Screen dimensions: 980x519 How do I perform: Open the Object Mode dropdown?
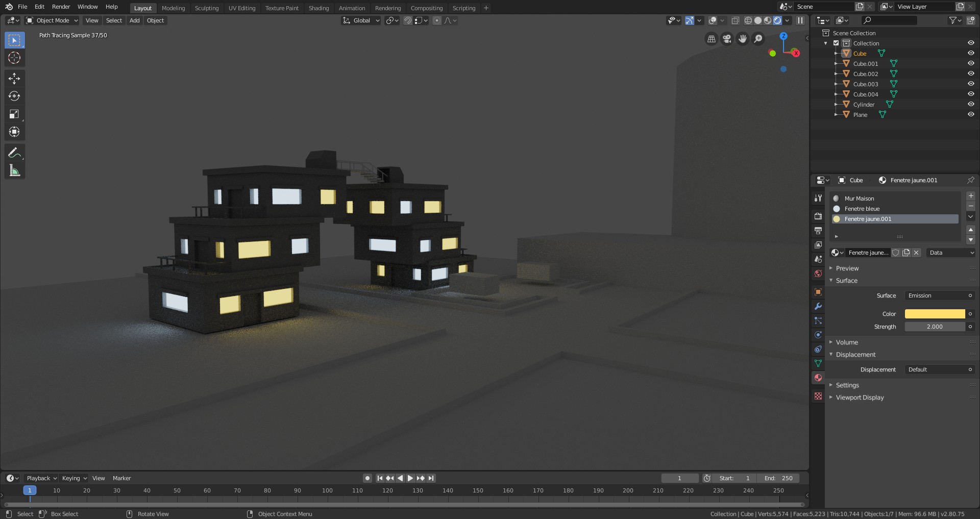52,20
